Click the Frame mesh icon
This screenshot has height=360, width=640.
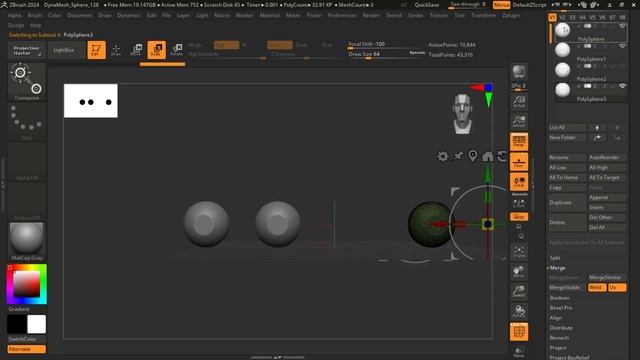click(x=519, y=251)
